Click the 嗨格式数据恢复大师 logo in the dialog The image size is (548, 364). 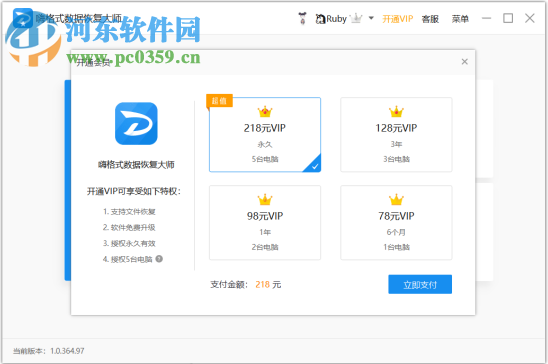136,123
